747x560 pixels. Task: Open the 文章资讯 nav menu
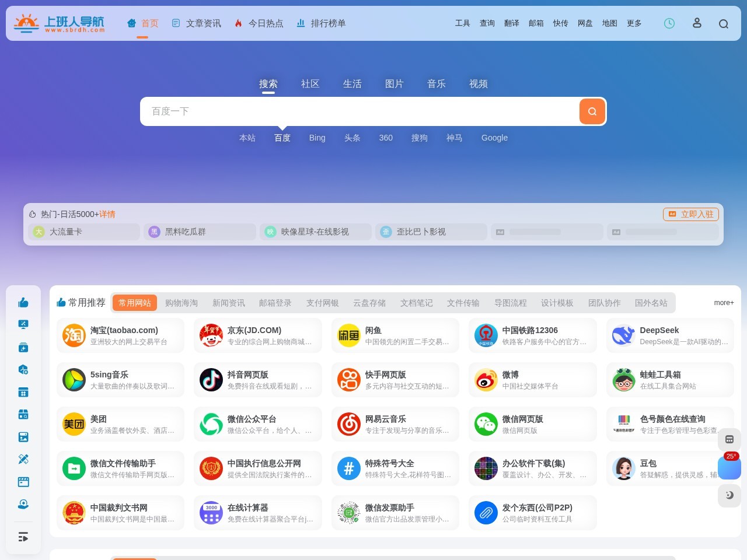tap(197, 23)
